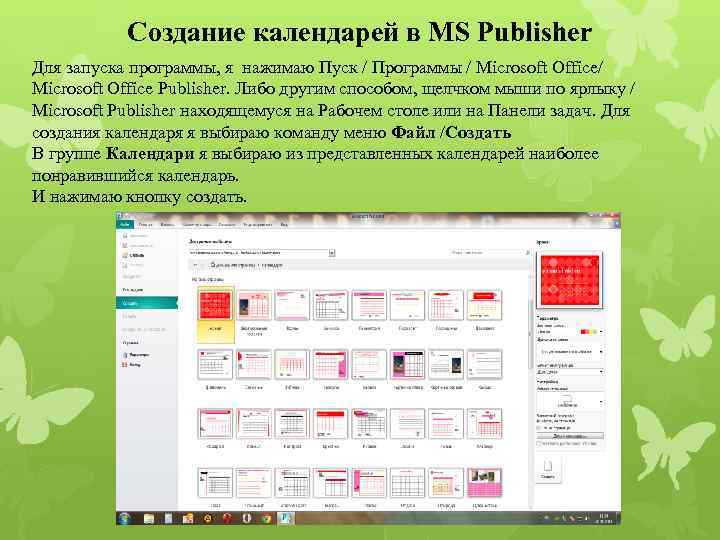Toggle the include schedule of events checkbox
Screen dimensions: 720x540
click(x=540, y=444)
